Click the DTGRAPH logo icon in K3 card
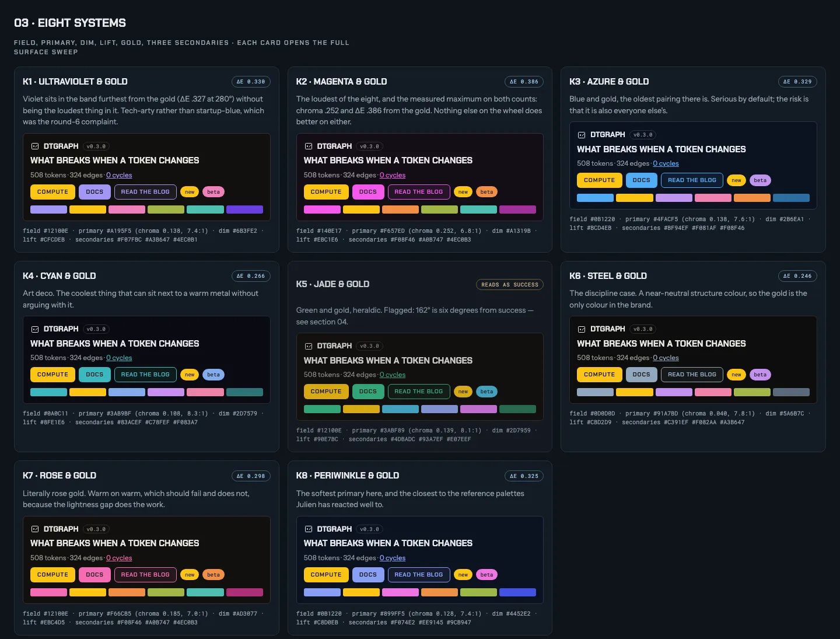The image size is (840, 639). click(x=582, y=135)
